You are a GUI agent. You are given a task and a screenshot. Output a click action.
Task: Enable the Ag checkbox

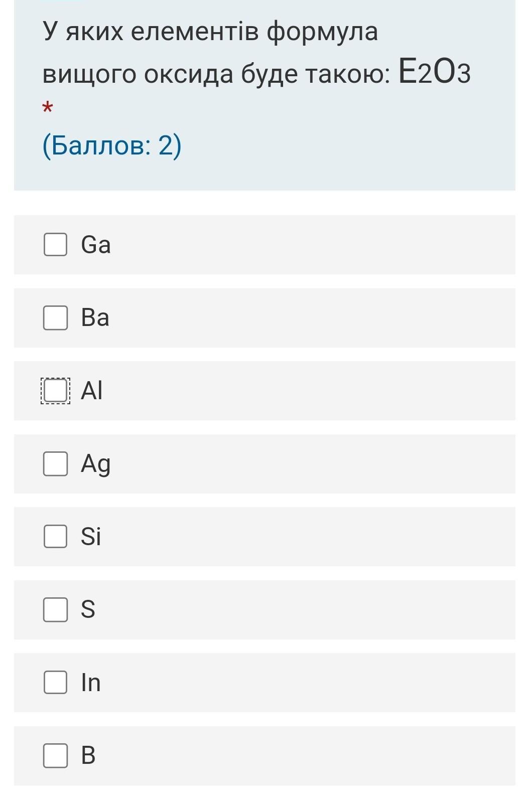55,464
